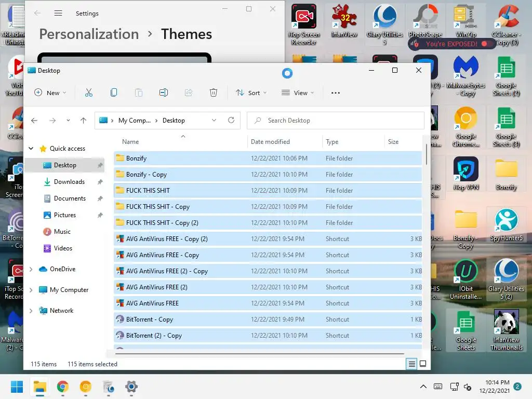Open the IObit Uninstaller desktop shortcut
532x399 pixels.
coord(465,280)
